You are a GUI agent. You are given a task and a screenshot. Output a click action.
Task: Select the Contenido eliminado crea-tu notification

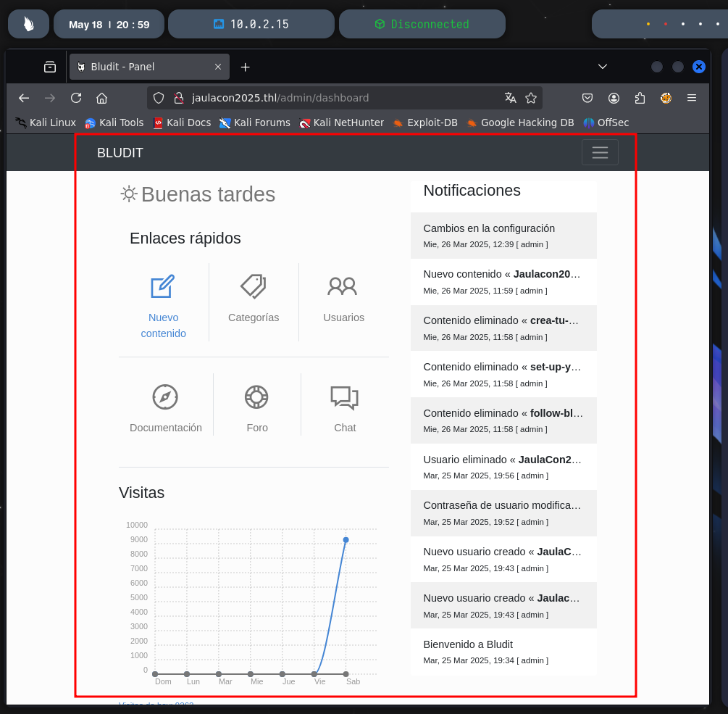[x=503, y=328]
